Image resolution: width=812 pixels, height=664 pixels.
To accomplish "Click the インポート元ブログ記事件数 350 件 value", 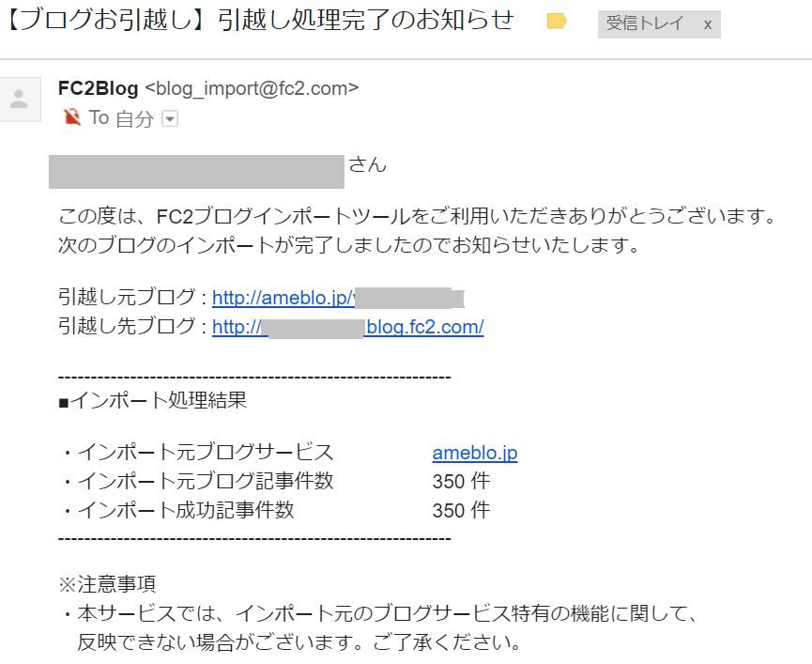I will [460, 482].
